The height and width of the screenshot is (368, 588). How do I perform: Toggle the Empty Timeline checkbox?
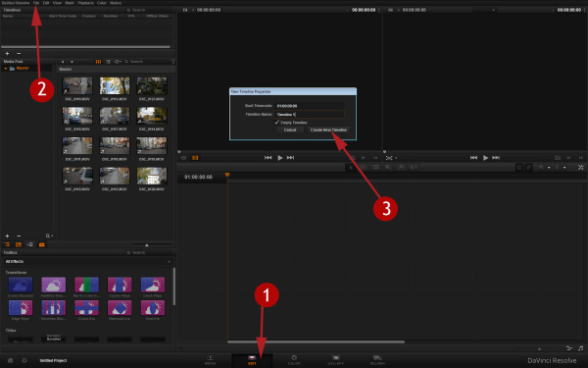[277, 123]
